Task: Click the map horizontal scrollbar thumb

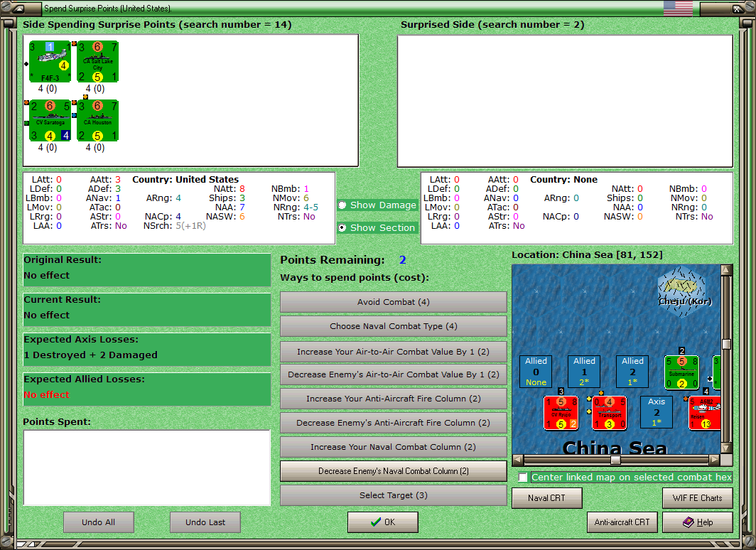Action: [615, 460]
